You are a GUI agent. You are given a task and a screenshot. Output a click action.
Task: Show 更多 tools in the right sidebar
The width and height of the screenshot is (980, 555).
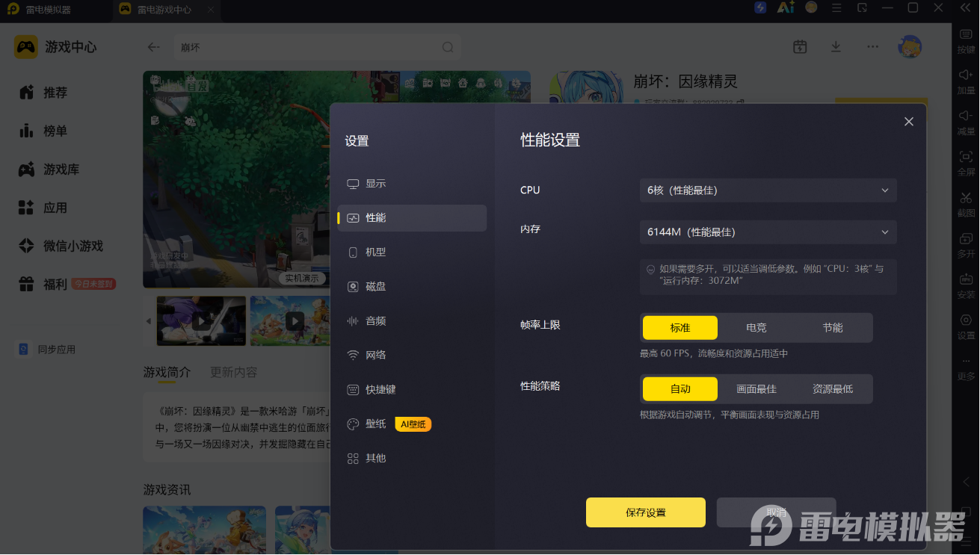tap(966, 368)
